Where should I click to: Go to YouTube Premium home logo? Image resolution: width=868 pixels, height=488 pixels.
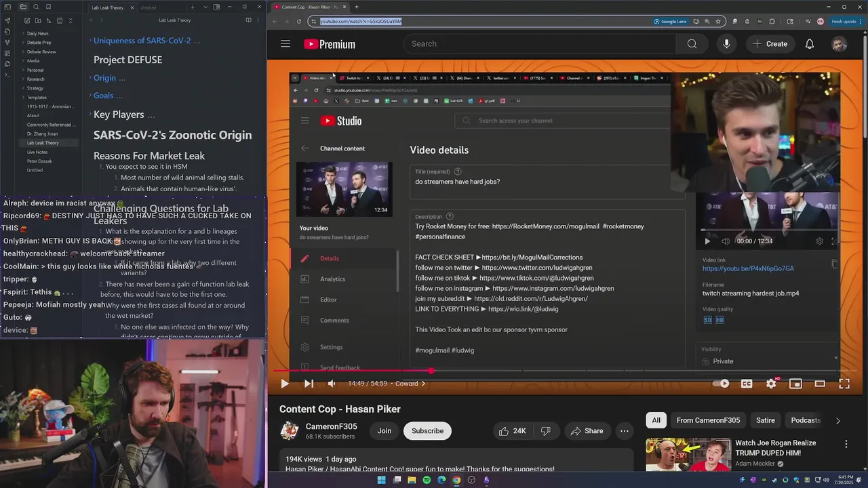(x=330, y=44)
